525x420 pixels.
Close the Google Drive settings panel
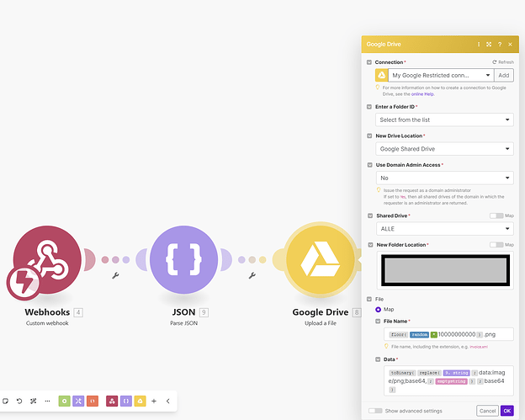510,45
